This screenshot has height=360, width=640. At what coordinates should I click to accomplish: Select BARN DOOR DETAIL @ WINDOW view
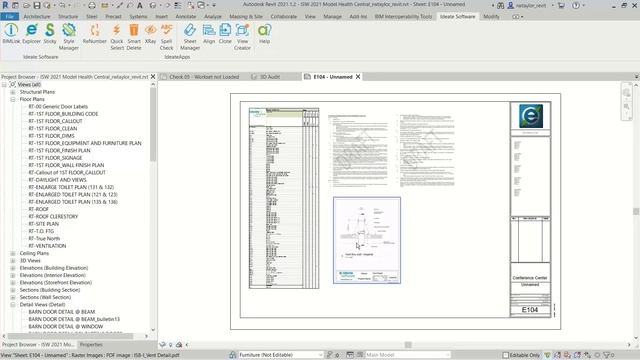(66, 327)
